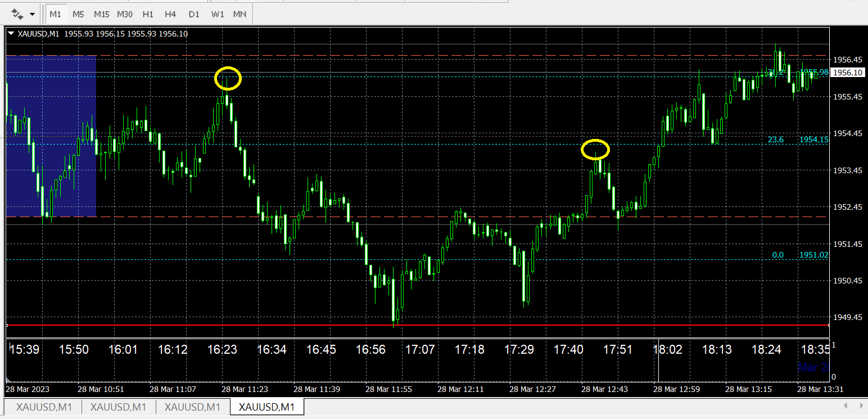The image size is (868, 419).
Task: Click the 18:13 time label
Action: click(x=717, y=350)
